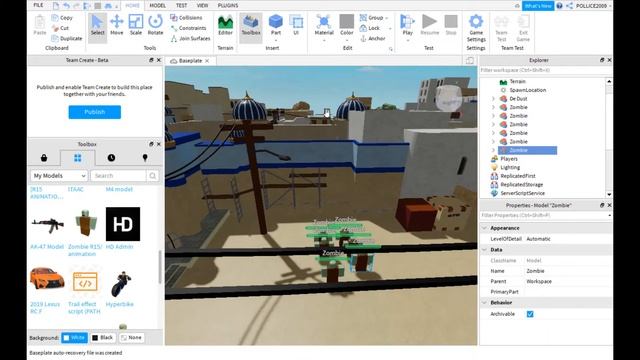This screenshot has width=640, height=360.
Task: Toggle Collisions option
Action: [186, 18]
